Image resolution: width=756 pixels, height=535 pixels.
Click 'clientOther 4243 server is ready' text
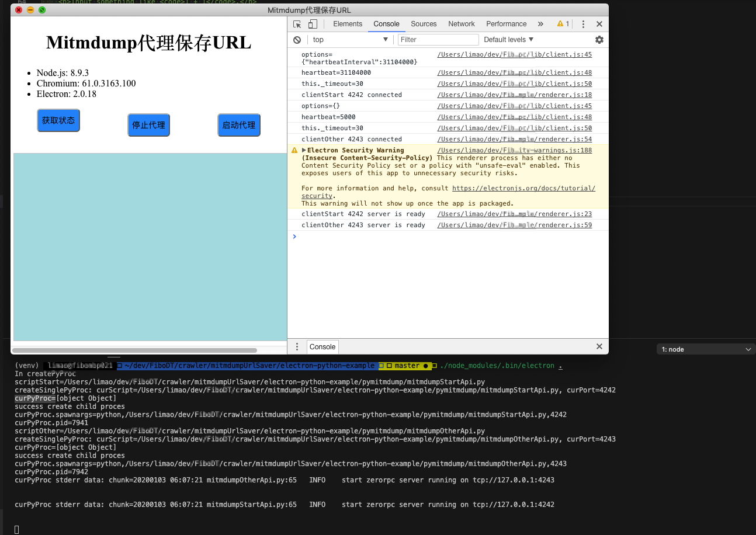(363, 225)
